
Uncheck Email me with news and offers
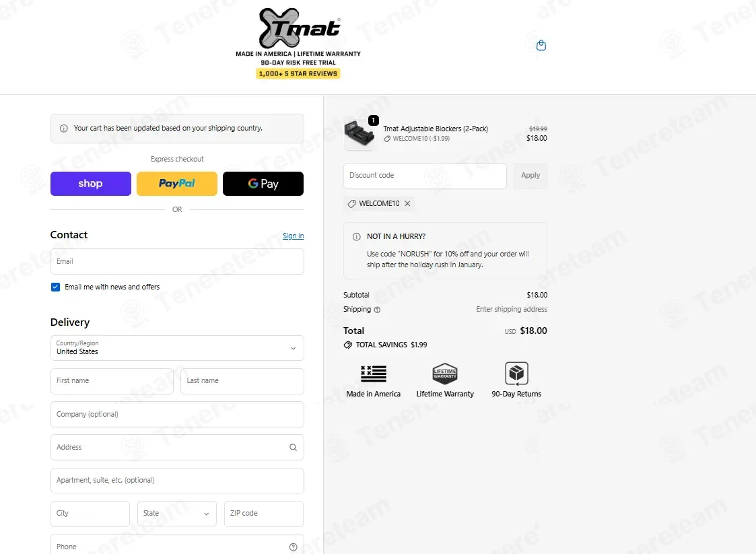coord(55,287)
